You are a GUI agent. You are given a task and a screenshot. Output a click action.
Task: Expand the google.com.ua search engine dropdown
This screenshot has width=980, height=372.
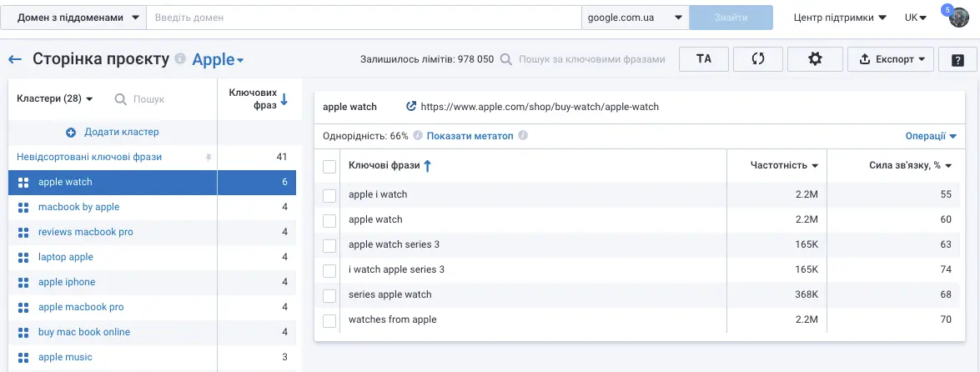tap(635, 18)
